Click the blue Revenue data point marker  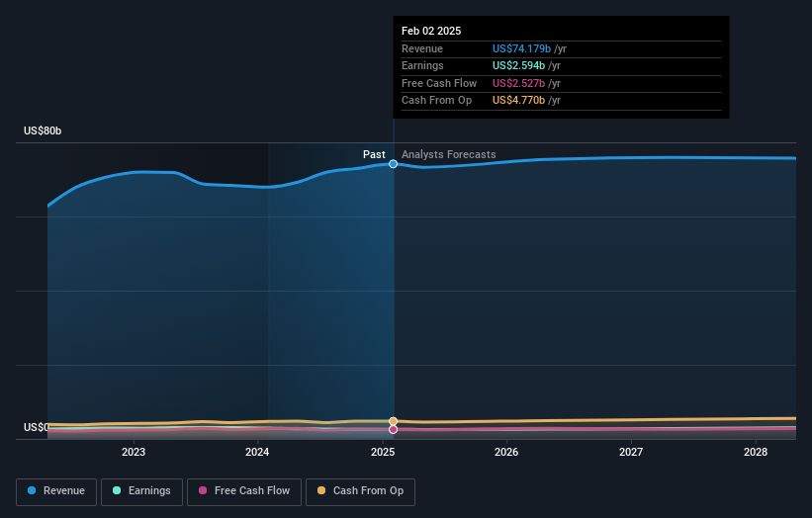pyautogui.click(x=393, y=164)
